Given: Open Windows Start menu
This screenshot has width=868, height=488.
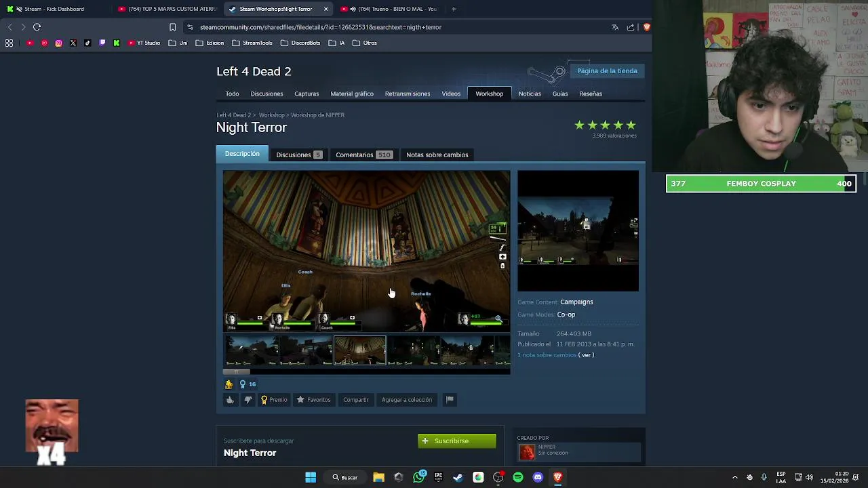Looking at the screenshot, I should 311,477.
